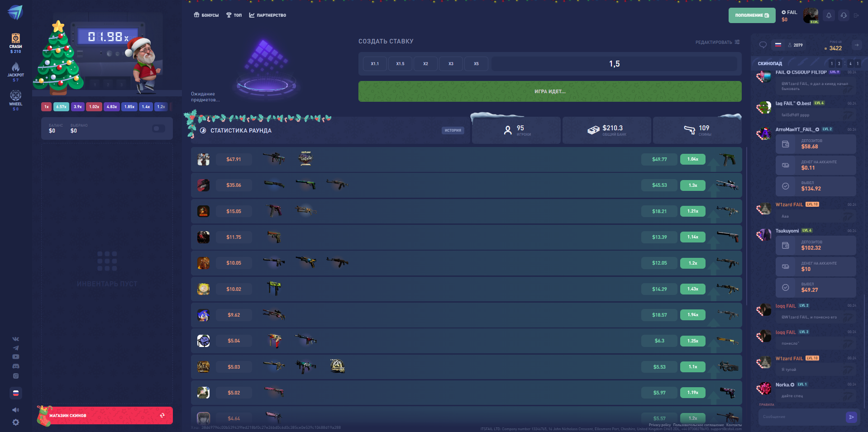Click the История button

coord(453,130)
